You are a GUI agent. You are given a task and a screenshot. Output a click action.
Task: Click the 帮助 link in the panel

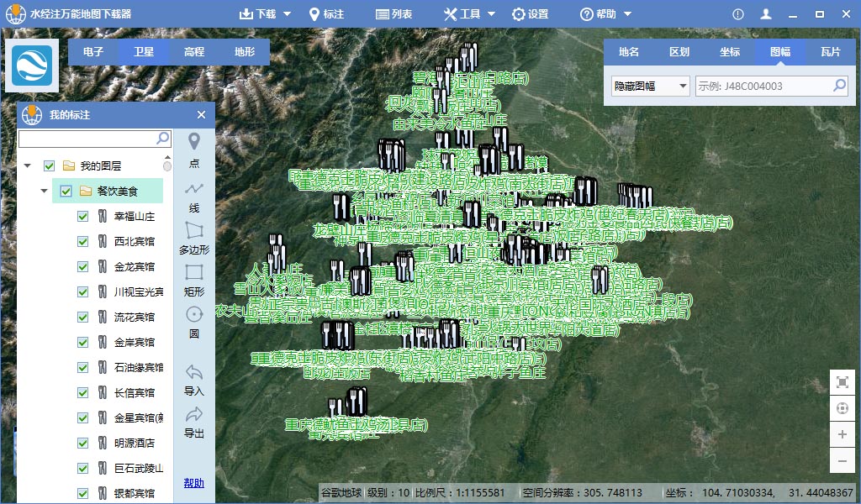194,483
